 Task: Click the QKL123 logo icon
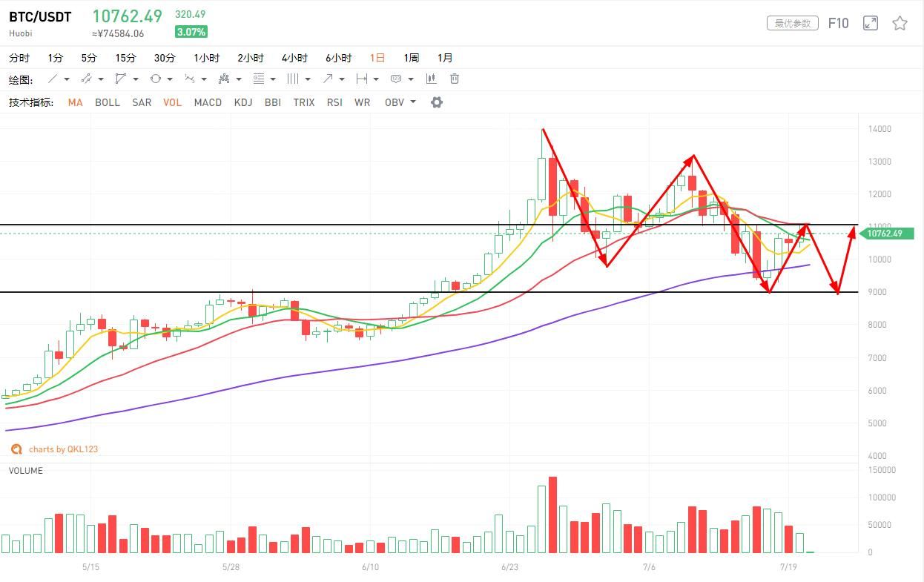tap(16, 449)
